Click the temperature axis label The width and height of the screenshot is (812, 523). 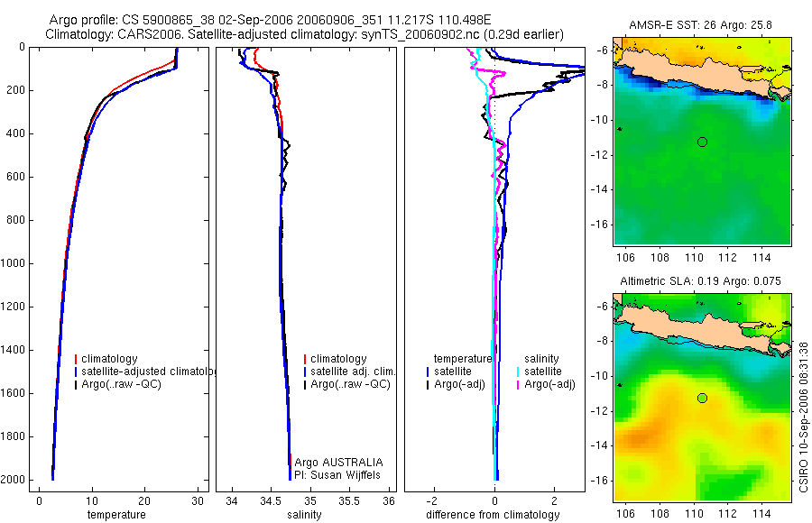[116, 515]
